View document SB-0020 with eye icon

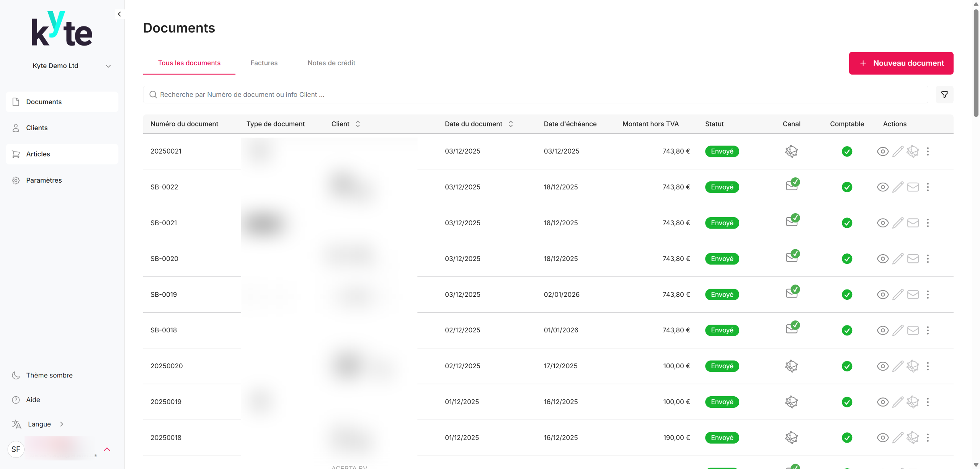pos(882,259)
